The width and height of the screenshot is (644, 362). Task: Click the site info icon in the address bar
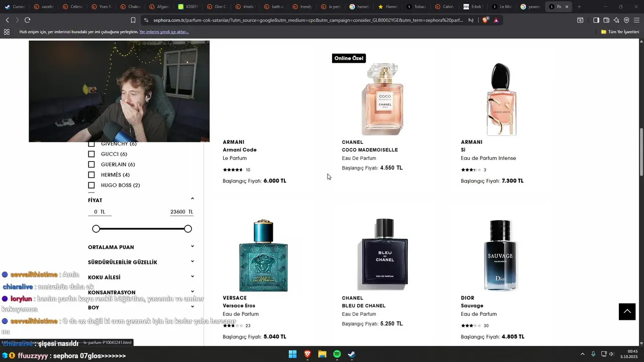click(146, 20)
